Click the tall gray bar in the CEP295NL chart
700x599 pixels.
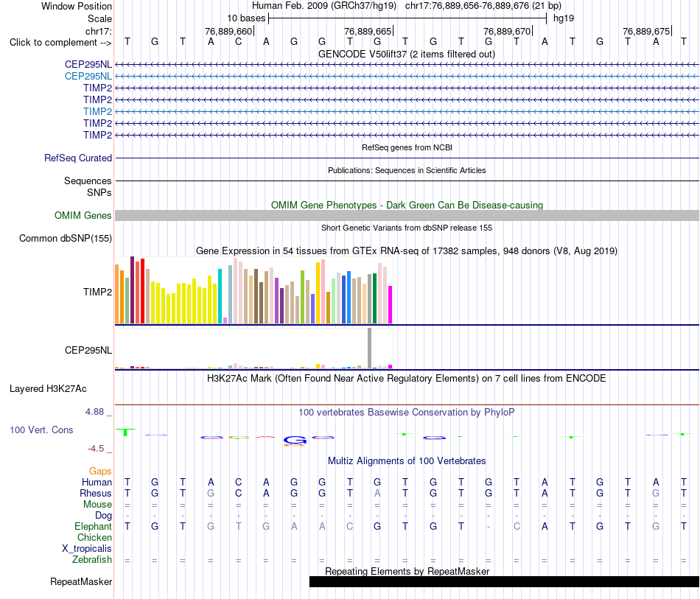pyautogui.click(x=370, y=348)
